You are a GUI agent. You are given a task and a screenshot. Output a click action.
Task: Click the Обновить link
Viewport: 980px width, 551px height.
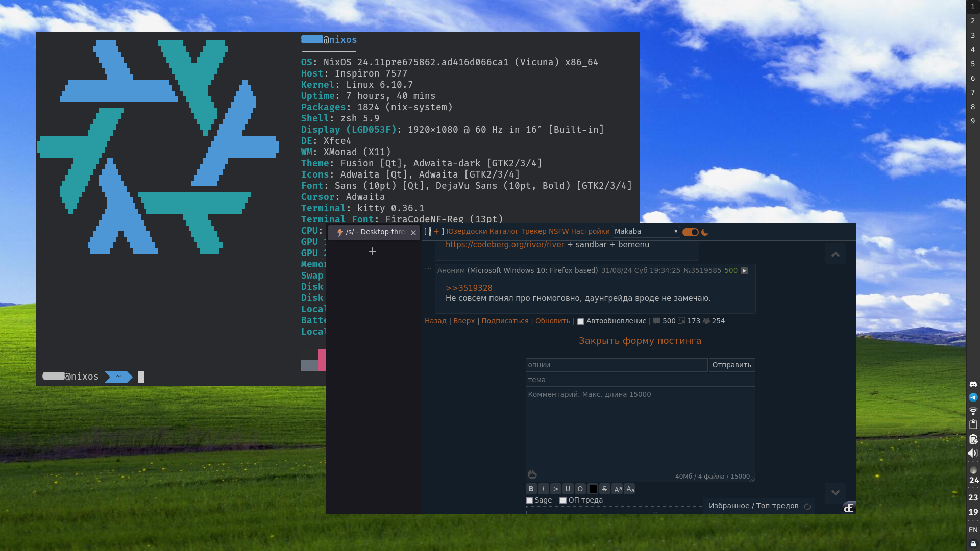pyautogui.click(x=553, y=321)
